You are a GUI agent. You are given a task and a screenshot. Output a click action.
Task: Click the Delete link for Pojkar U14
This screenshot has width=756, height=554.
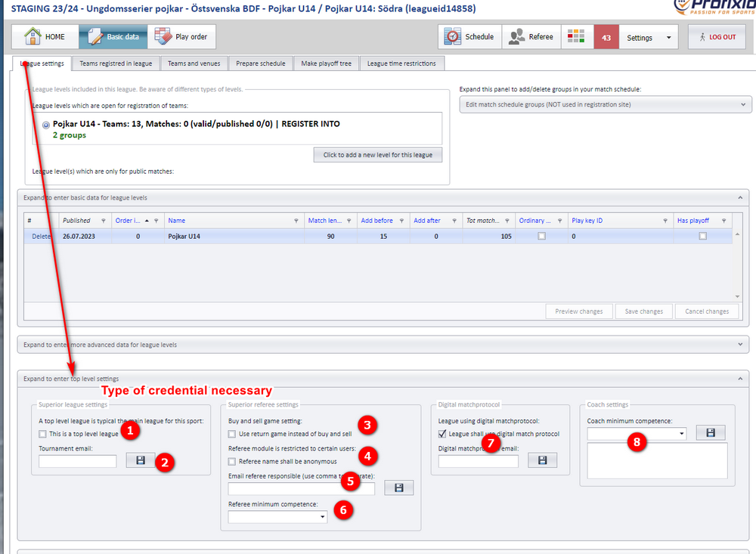tap(41, 237)
